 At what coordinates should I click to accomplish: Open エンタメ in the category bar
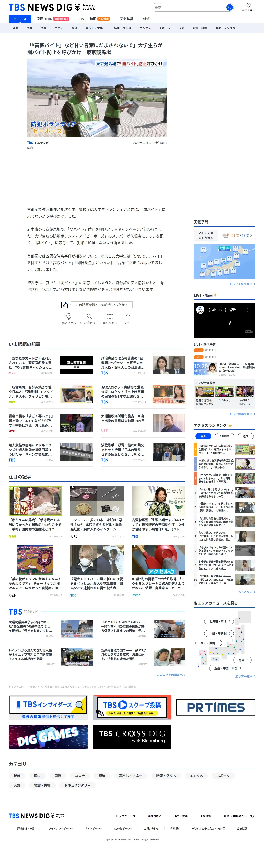pos(145,28)
